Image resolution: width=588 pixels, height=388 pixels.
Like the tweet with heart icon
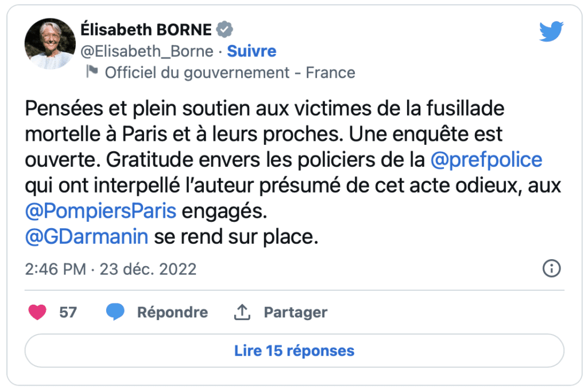[x=37, y=312]
